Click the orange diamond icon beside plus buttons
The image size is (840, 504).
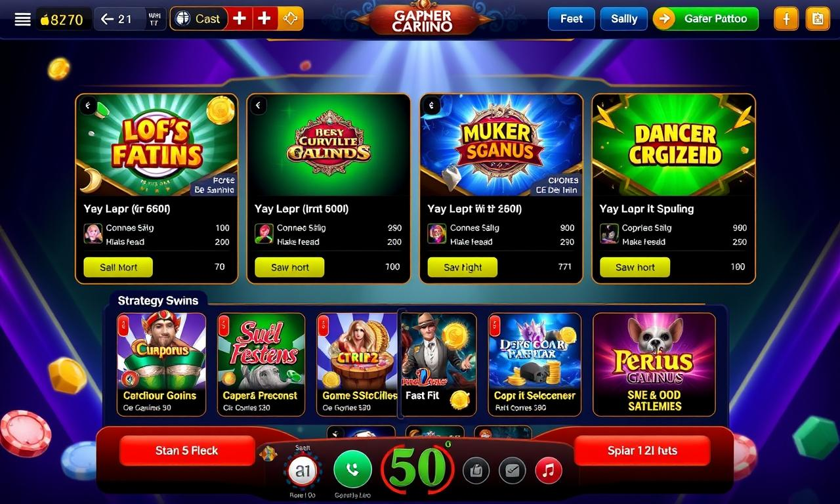290,19
